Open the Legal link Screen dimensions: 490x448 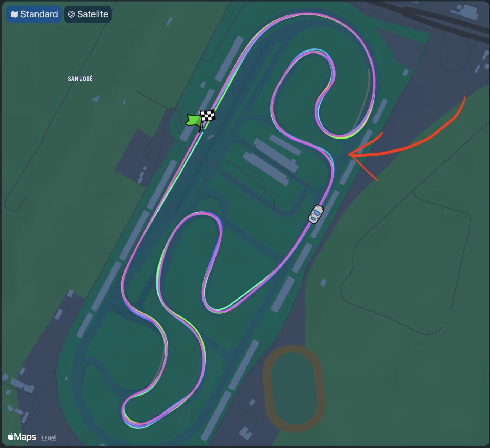point(49,437)
